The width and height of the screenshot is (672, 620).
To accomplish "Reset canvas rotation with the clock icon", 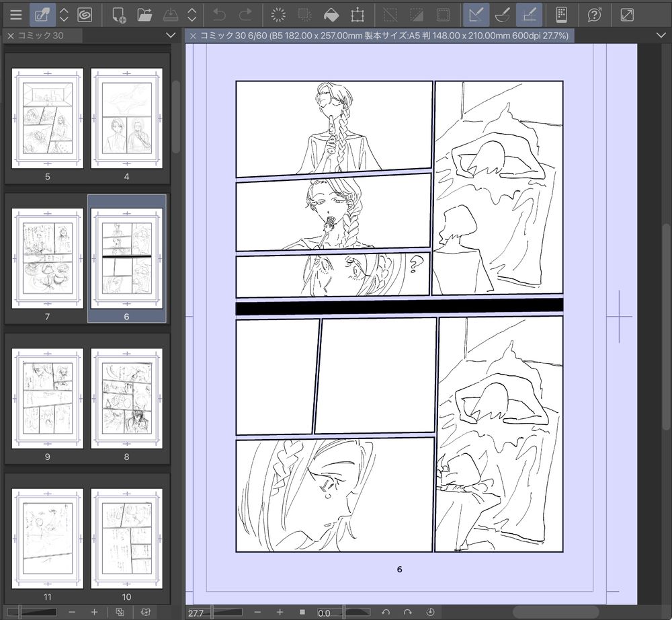I will point(430,613).
